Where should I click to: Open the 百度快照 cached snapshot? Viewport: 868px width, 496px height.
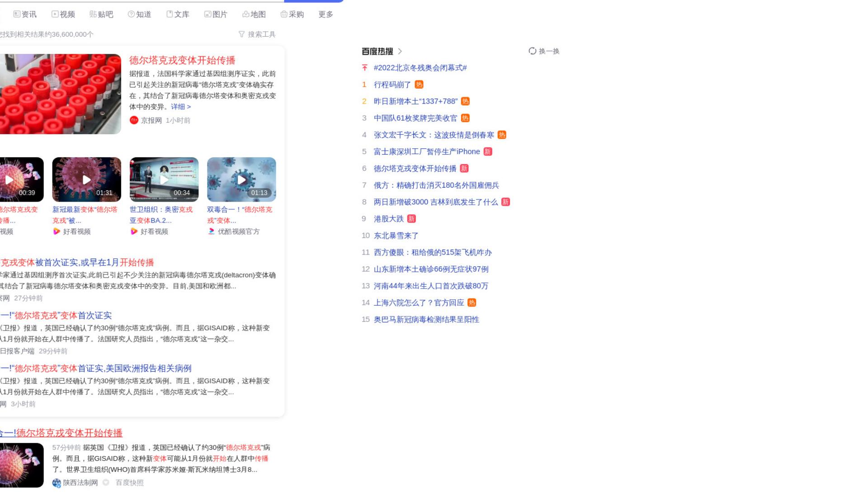[130, 482]
